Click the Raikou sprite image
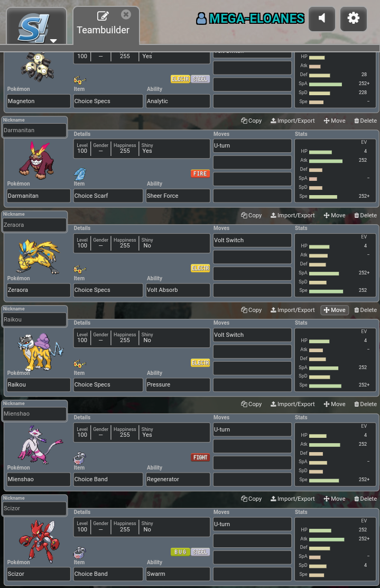This screenshot has width=380, height=588. (41, 352)
